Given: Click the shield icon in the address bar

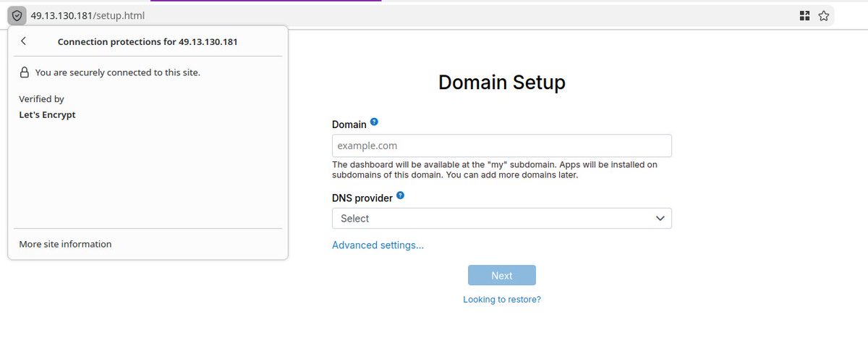Looking at the screenshot, I should pos(17,15).
